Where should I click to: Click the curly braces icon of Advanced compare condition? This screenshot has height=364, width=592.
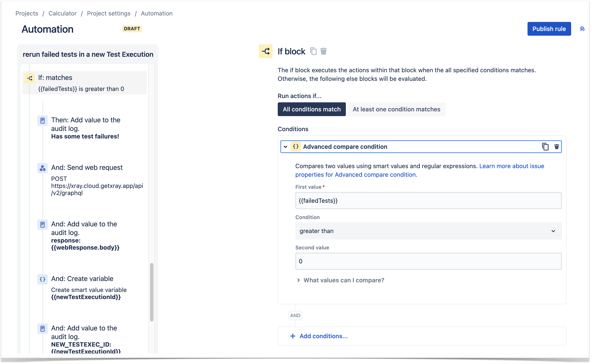pos(296,147)
